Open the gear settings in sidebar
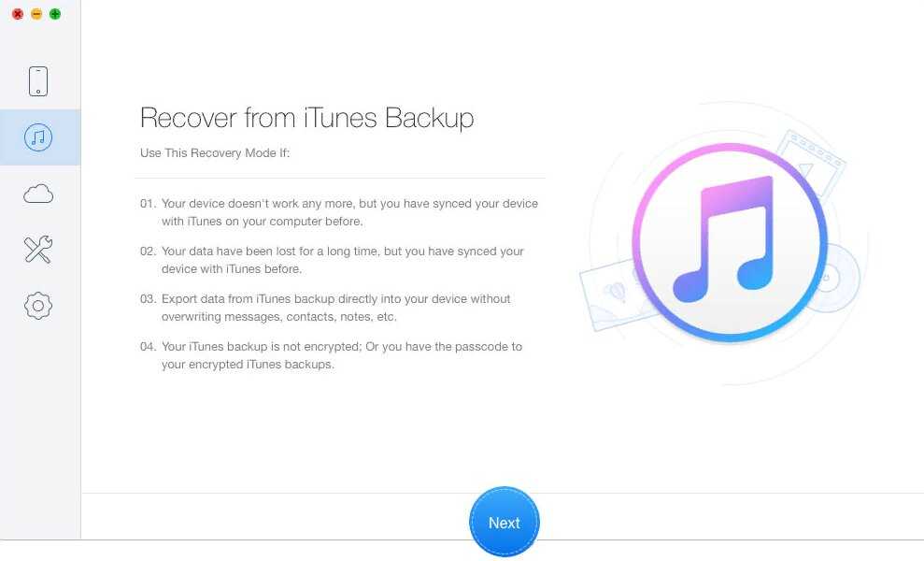Viewport: 924px width, 561px height. [38, 306]
